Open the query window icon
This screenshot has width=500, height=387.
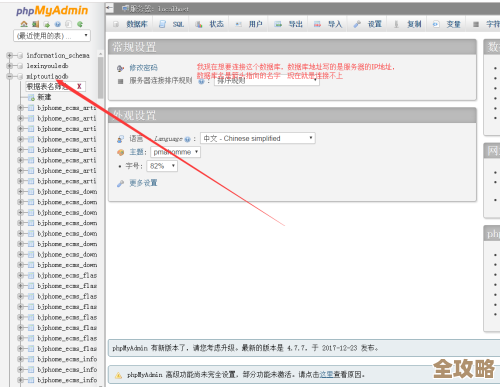coord(46,24)
